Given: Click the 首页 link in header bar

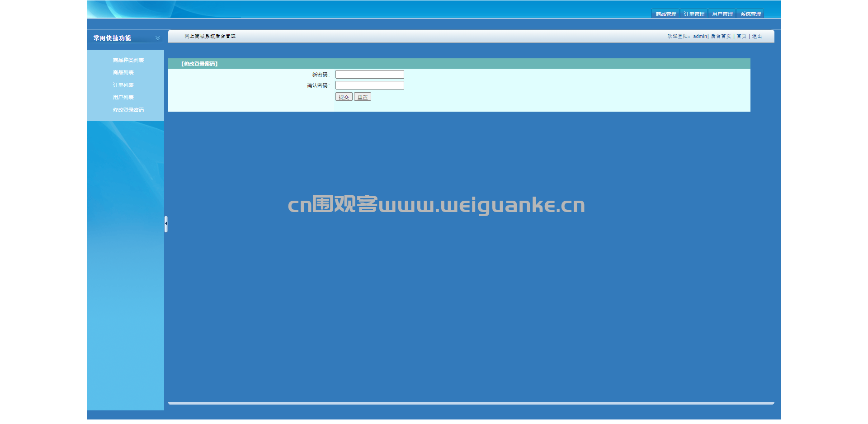Looking at the screenshot, I should click(x=741, y=36).
